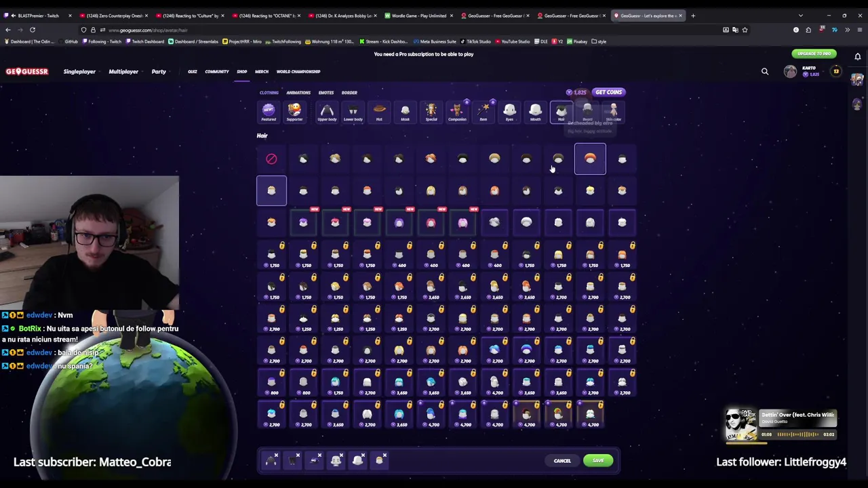Open the TikTok Studio bookmark

pyautogui.click(x=475, y=41)
